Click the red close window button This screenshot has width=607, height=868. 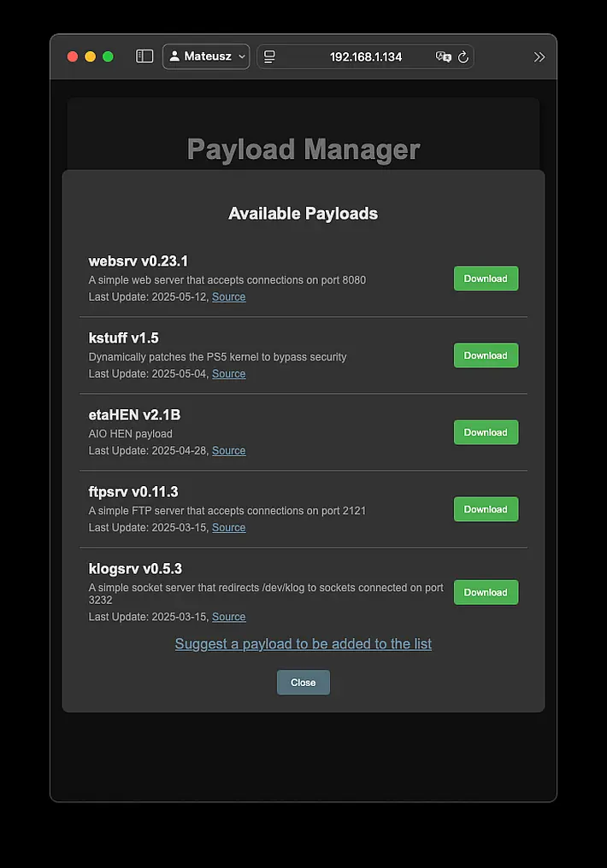click(x=73, y=56)
